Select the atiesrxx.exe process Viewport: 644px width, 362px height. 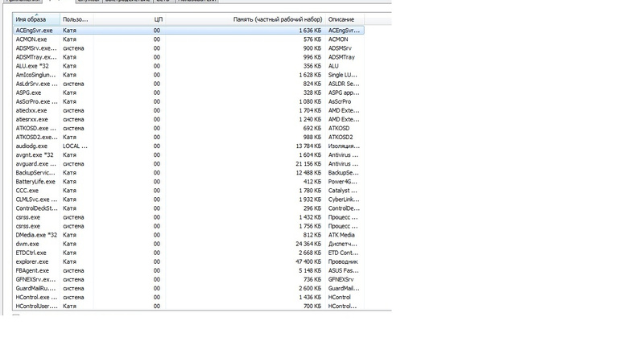(x=188, y=119)
